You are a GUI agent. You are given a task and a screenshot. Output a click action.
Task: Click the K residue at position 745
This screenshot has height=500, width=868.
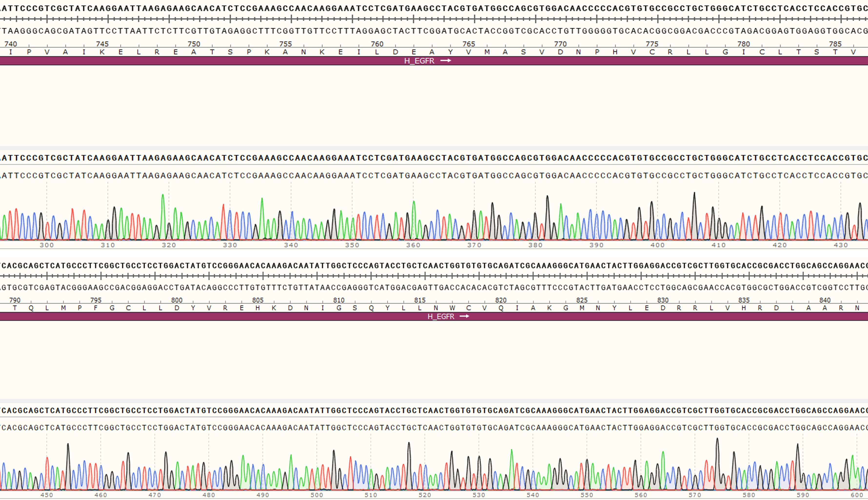pos(102,52)
